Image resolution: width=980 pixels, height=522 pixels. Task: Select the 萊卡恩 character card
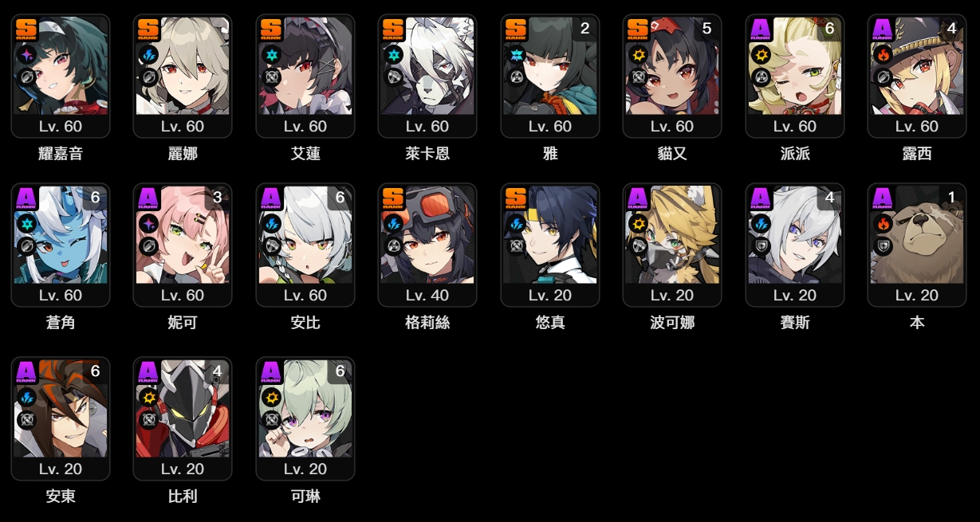click(x=427, y=77)
